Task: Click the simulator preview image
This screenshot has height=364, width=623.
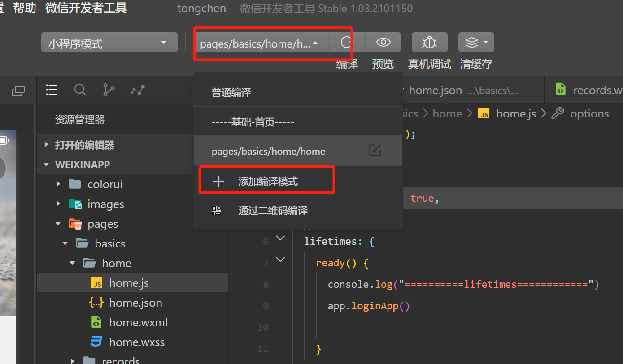Action: click(8, 224)
